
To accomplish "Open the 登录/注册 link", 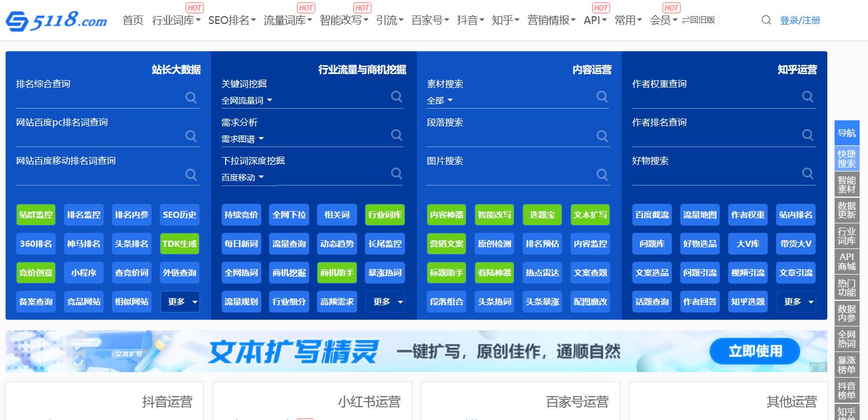I will pos(800,21).
